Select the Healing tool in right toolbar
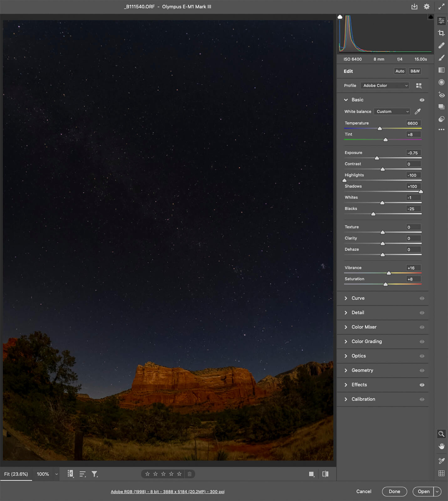Image resolution: width=448 pixels, height=501 pixels. pos(441,45)
